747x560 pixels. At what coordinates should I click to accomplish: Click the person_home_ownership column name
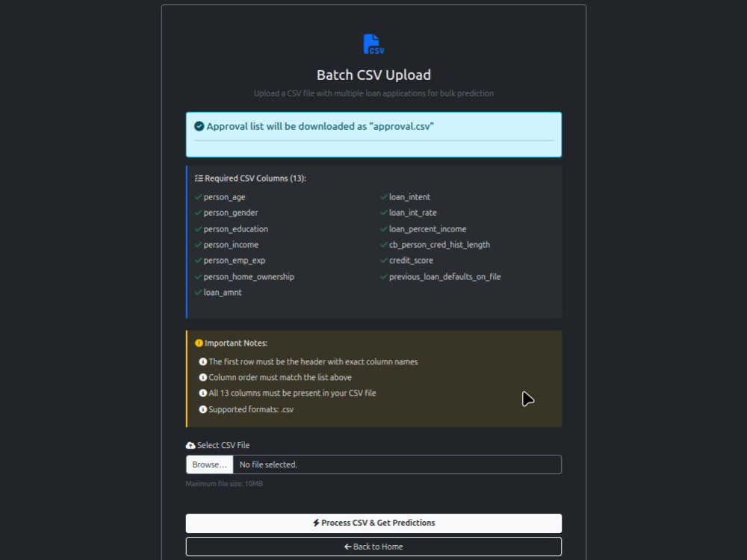pyautogui.click(x=249, y=277)
